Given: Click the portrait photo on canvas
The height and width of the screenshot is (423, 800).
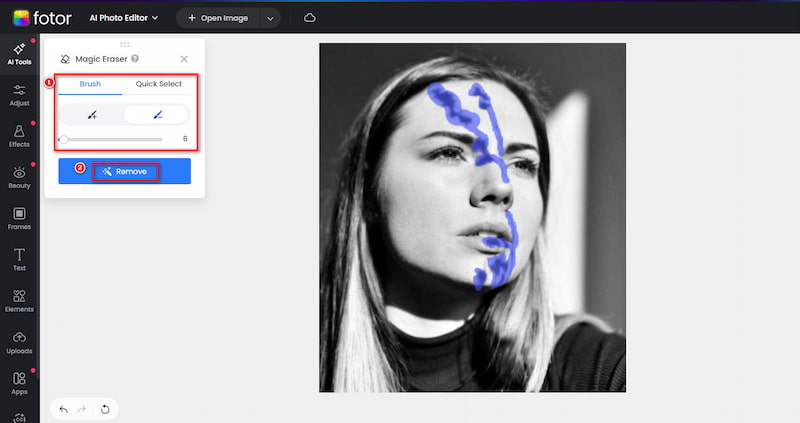Looking at the screenshot, I should (472, 217).
